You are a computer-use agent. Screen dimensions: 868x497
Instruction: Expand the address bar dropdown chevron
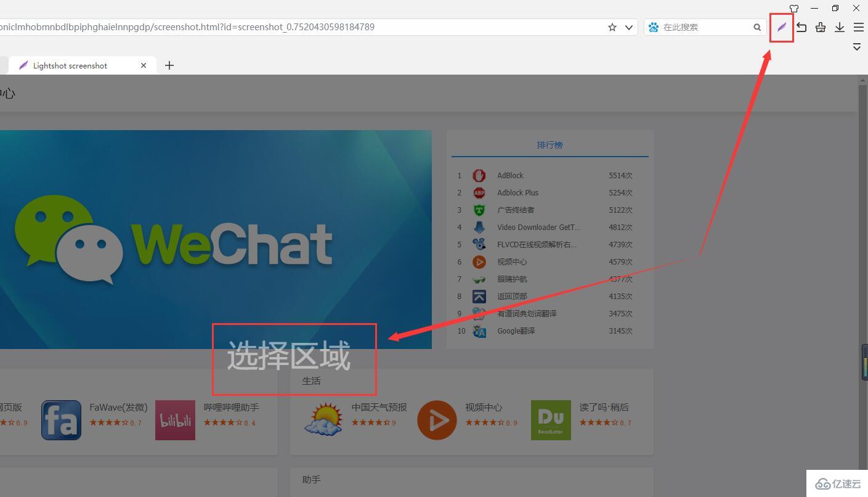[629, 27]
